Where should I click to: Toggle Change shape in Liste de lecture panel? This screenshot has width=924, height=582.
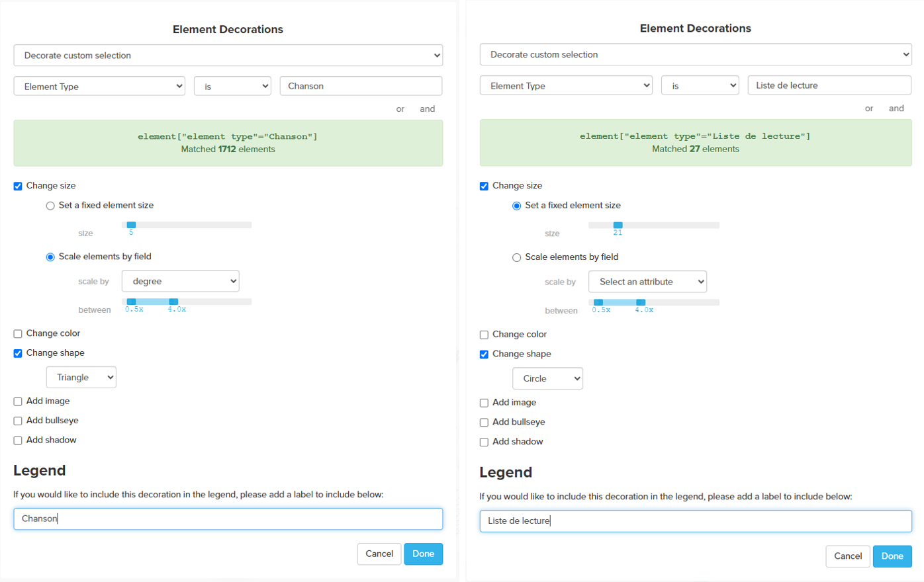[484, 354]
